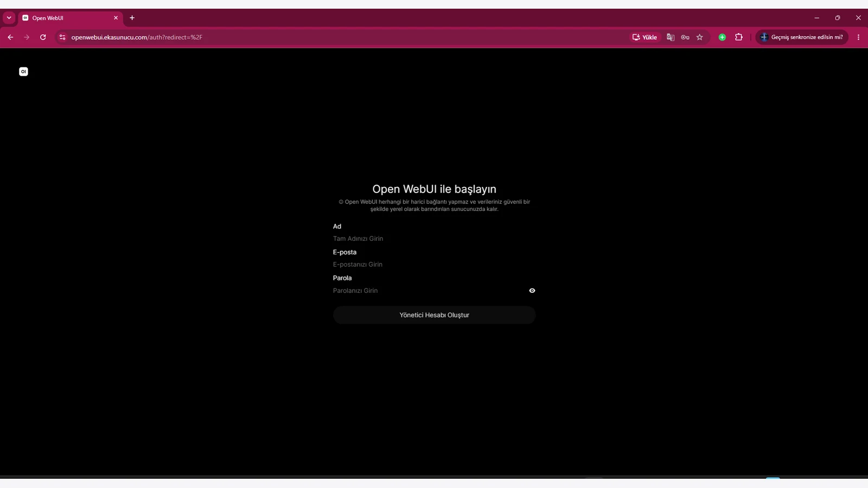Screen dimensions: 868x488
Task: Click the Yükle install app button
Action: [644, 37]
